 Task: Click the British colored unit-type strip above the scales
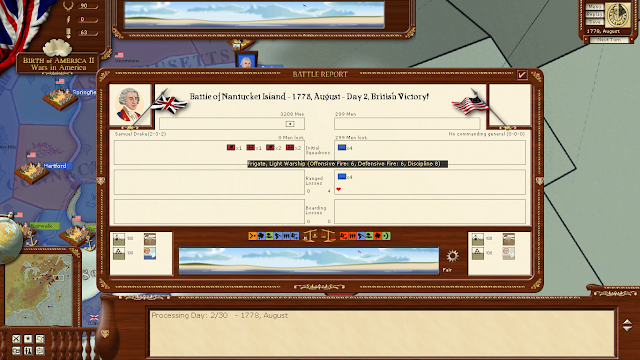tap(273, 236)
